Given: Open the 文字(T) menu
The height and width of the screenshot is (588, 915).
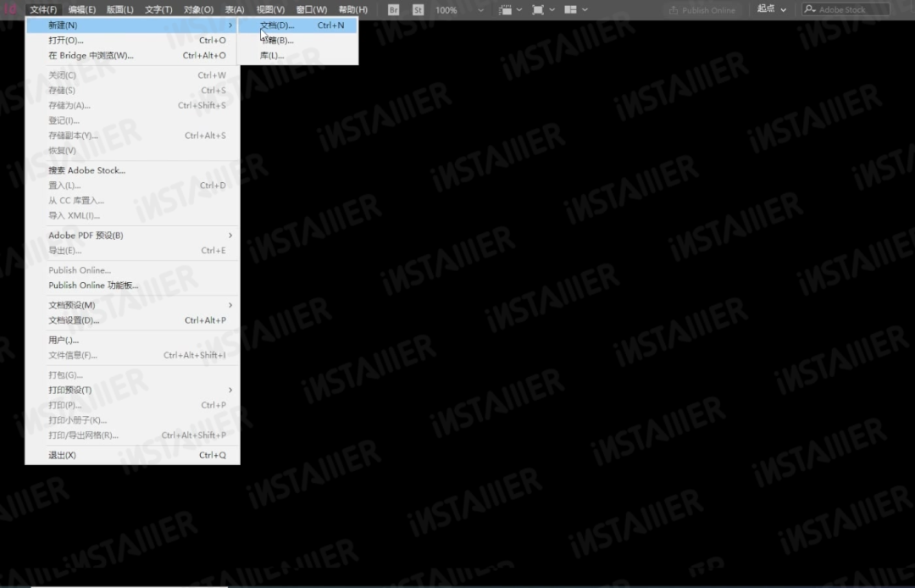Looking at the screenshot, I should point(158,10).
